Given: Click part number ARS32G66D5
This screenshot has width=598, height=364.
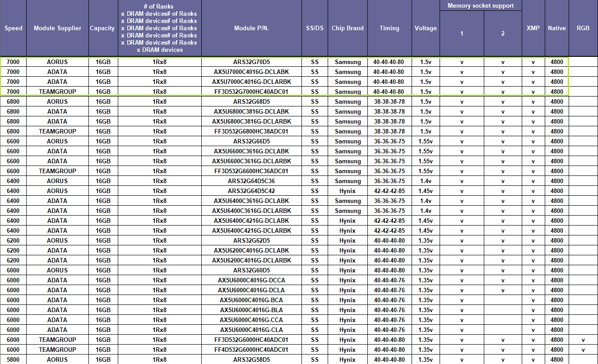Looking at the screenshot, I should 251,141.
